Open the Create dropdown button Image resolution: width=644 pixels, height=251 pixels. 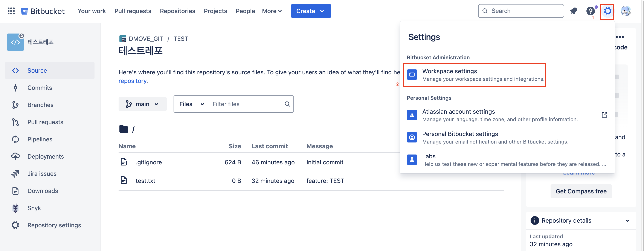click(310, 11)
